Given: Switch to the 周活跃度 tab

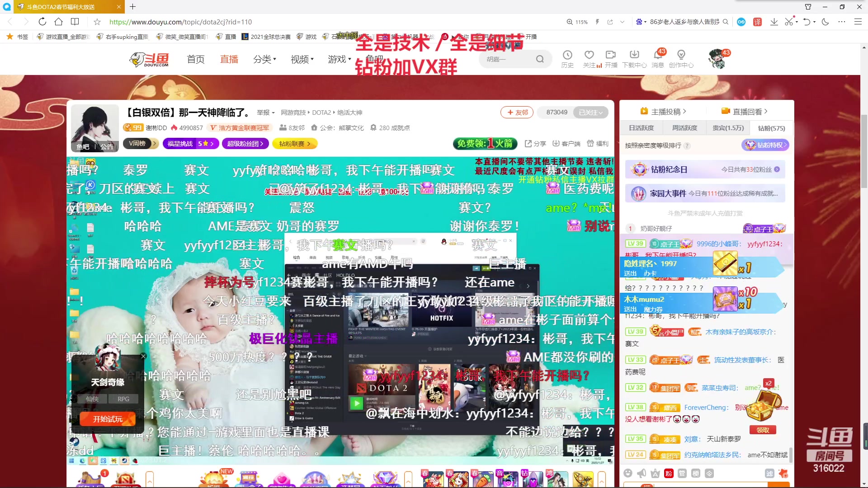Looking at the screenshot, I should coord(684,128).
